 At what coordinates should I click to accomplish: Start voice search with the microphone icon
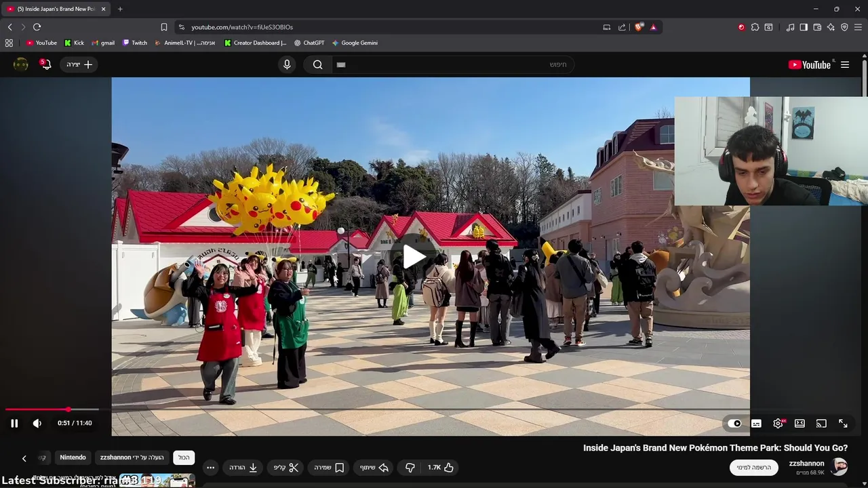tap(287, 64)
